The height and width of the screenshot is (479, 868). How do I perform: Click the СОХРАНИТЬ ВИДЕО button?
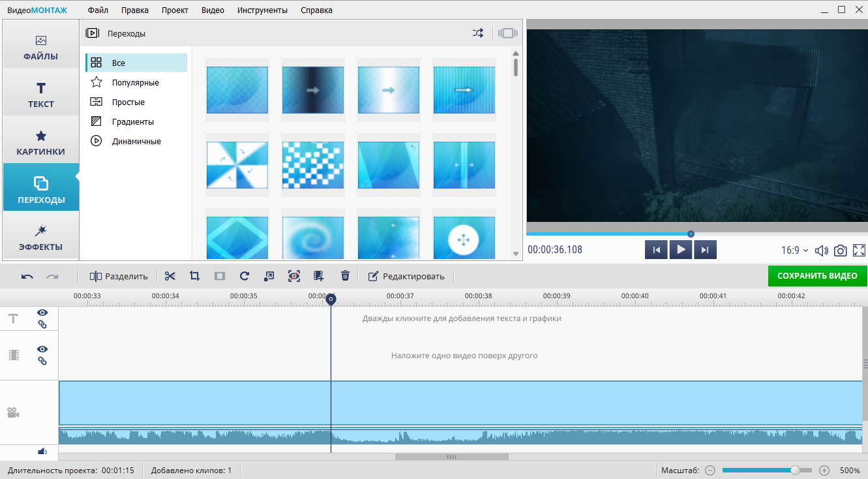[x=817, y=276]
